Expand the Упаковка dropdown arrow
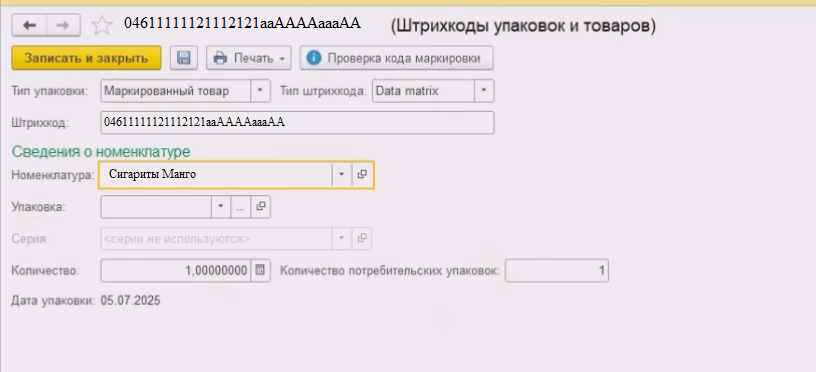 tap(220, 207)
